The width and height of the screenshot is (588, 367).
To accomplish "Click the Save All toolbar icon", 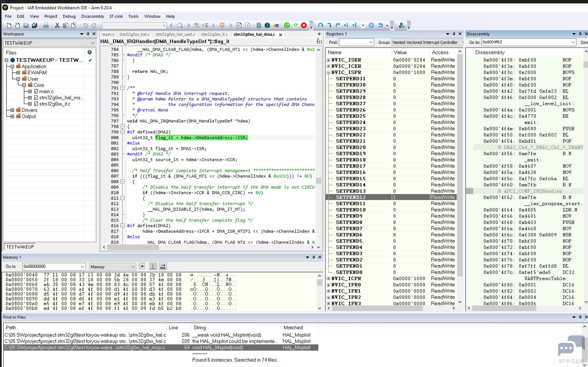I will click(34, 26).
